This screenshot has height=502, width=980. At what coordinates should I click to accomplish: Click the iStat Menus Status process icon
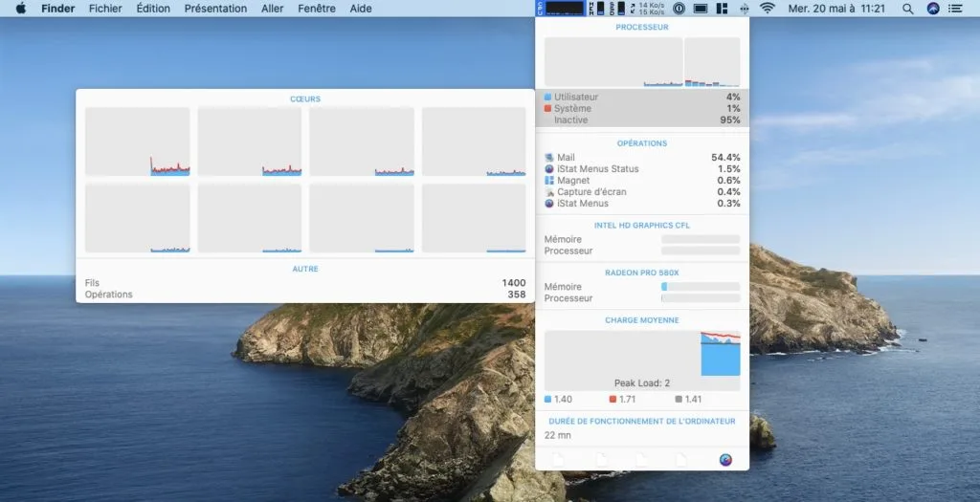coord(548,168)
